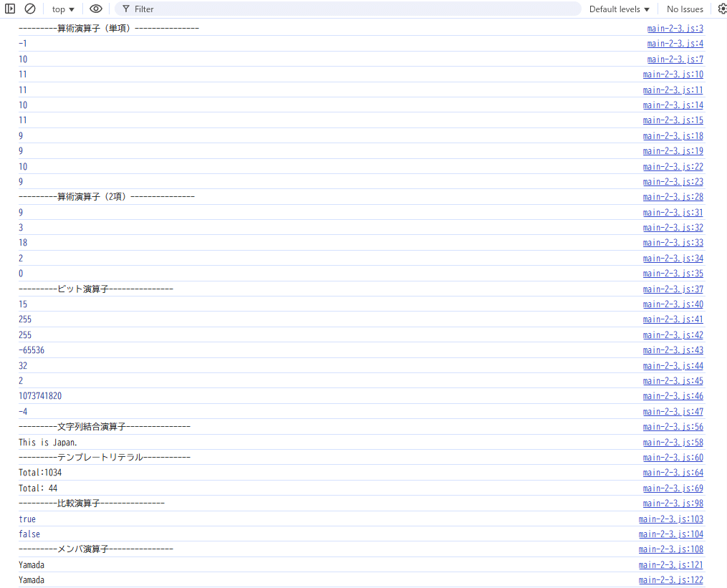Image resolution: width=727 pixels, height=588 pixels.
Task: Jump to the comparison operator line main-2-3.js:98
Action: pyautogui.click(x=673, y=503)
